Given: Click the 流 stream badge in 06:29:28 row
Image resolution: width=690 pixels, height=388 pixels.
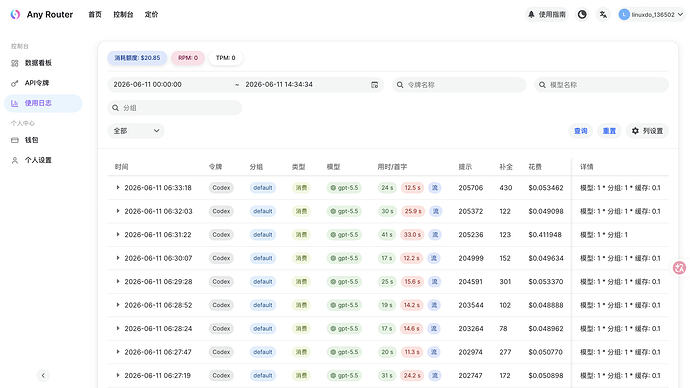Looking at the screenshot, I should (434, 282).
